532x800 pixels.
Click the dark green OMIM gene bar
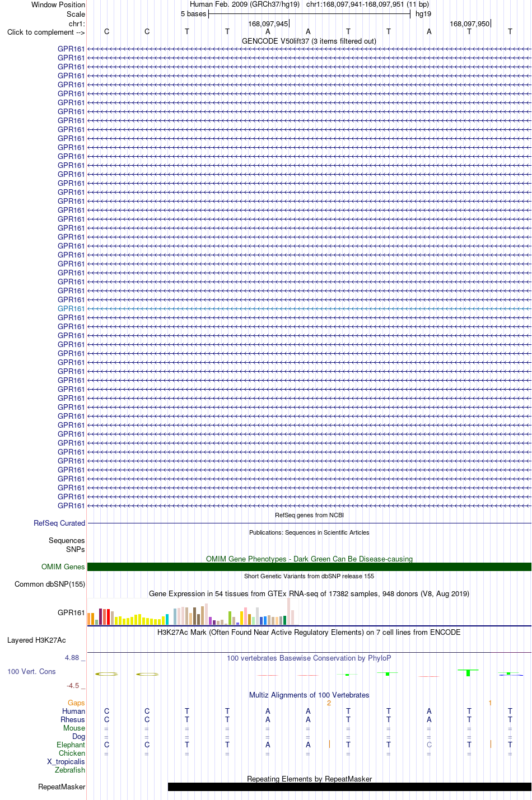click(309, 567)
